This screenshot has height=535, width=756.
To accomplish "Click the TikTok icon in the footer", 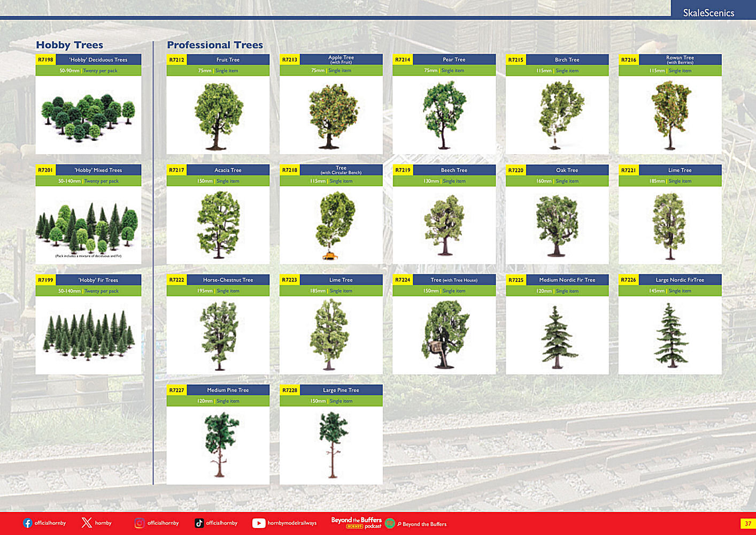I will pos(199,523).
